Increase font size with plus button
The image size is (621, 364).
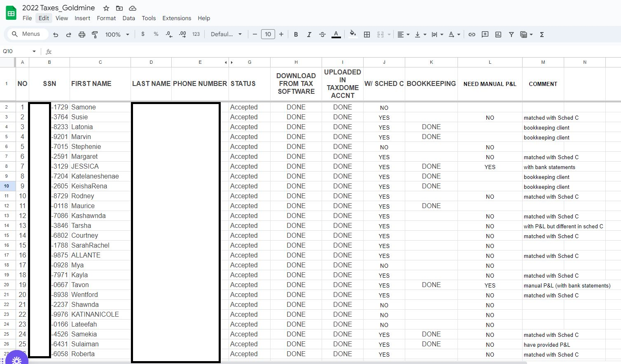[281, 35]
